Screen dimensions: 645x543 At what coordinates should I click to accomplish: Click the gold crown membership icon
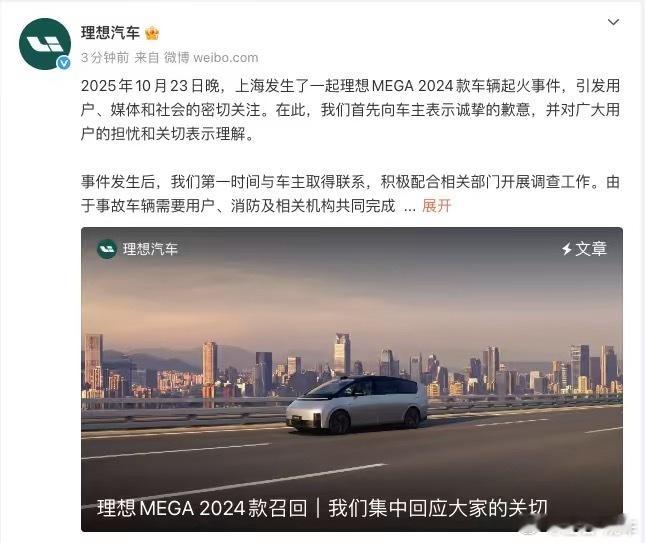coord(152,33)
